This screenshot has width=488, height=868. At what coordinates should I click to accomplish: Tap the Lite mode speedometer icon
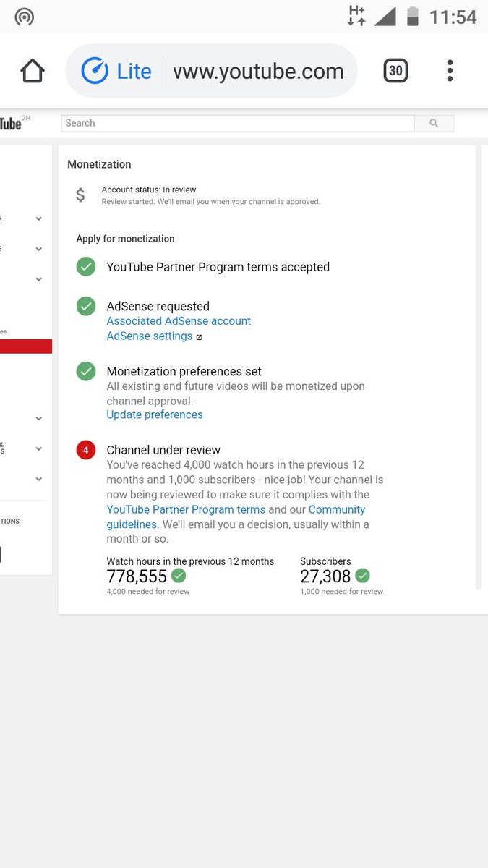coord(95,71)
